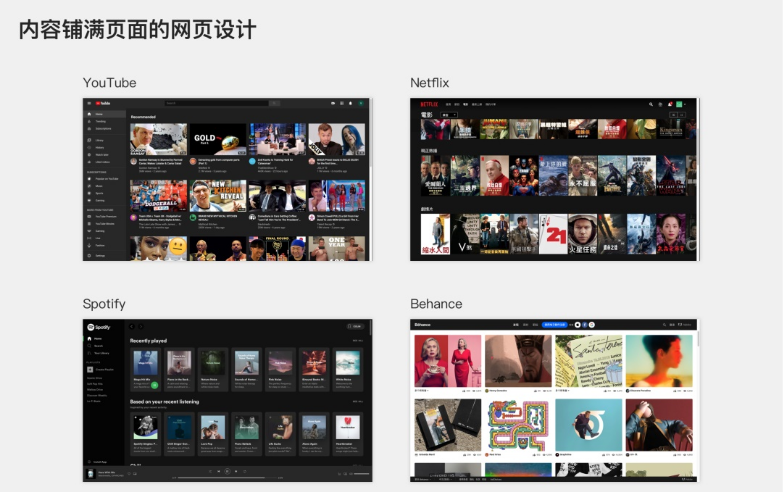Switch Netflix to list view toggle
The image size is (783, 492).
click(x=673, y=115)
